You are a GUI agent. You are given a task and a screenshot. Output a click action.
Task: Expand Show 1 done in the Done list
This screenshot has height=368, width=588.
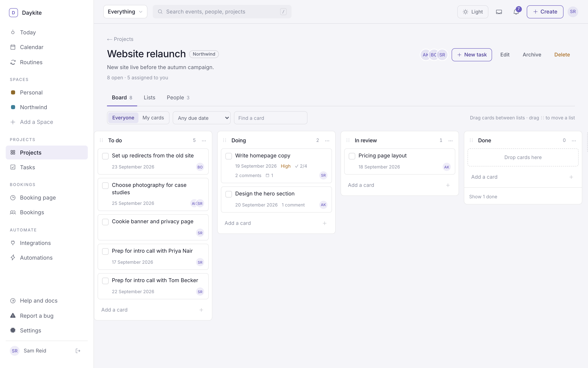tap(483, 197)
